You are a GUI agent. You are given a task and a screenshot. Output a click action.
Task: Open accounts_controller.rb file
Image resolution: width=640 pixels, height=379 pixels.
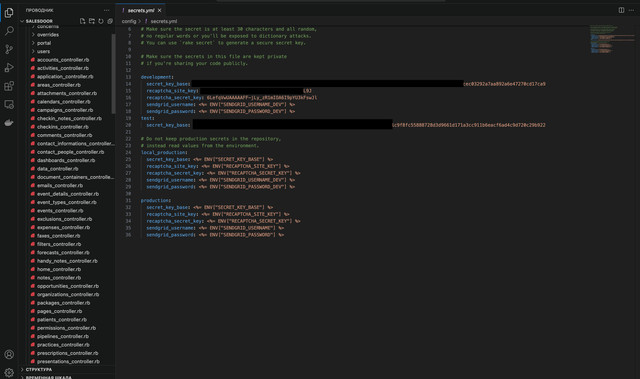pos(63,60)
